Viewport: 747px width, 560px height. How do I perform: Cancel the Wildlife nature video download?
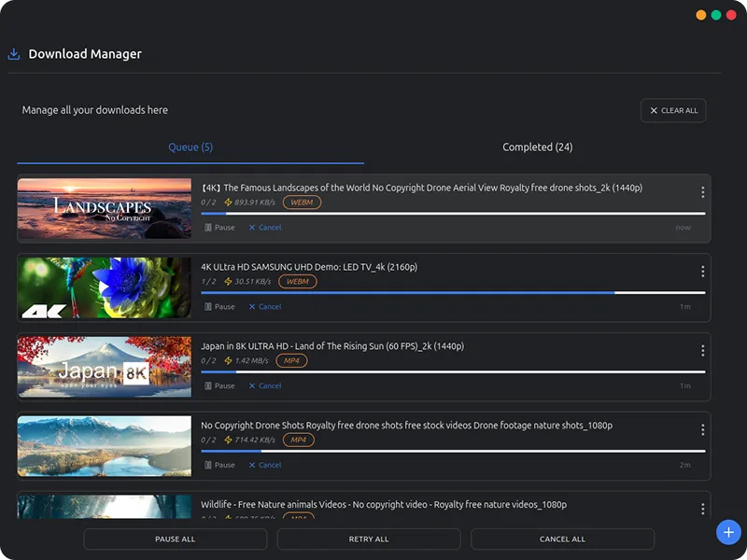264,543
